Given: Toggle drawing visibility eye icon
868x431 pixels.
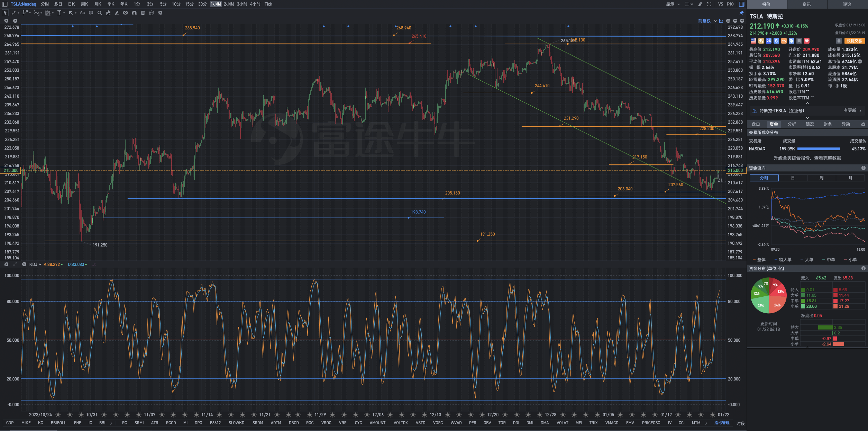Looking at the screenshot, I should (125, 13).
